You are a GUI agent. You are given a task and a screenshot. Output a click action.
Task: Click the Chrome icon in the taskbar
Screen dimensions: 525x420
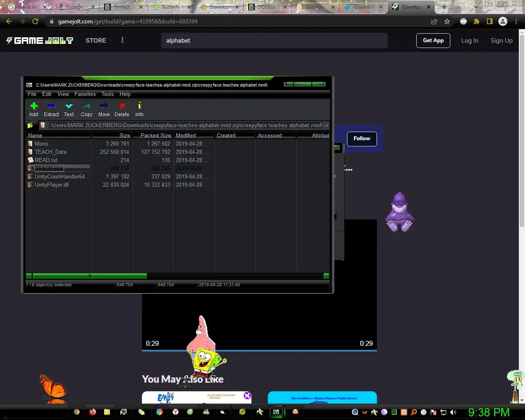pyautogui.click(x=77, y=412)
